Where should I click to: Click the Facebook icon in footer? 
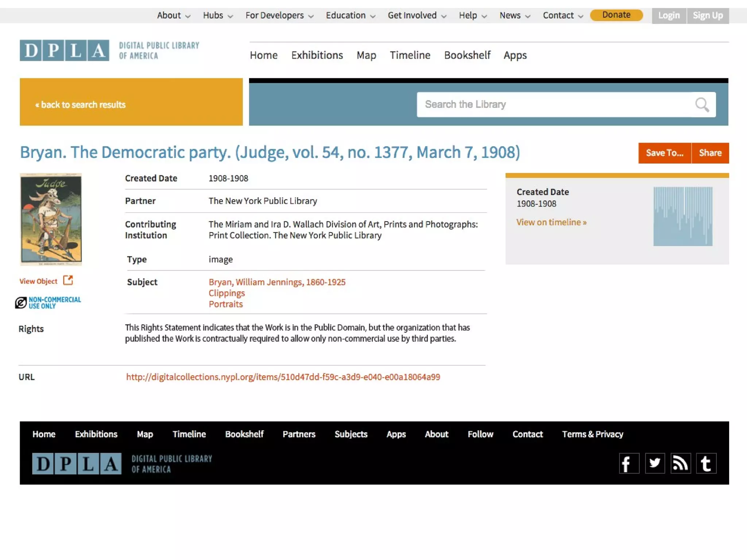(629, 463)
